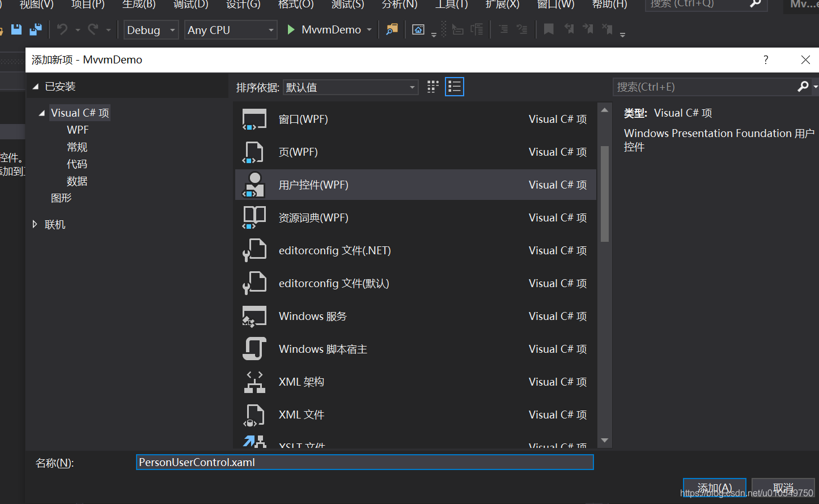Viewport: 819px width, 504px height.
Task: Switch to small icons grid view
Action: click(433, 87)
